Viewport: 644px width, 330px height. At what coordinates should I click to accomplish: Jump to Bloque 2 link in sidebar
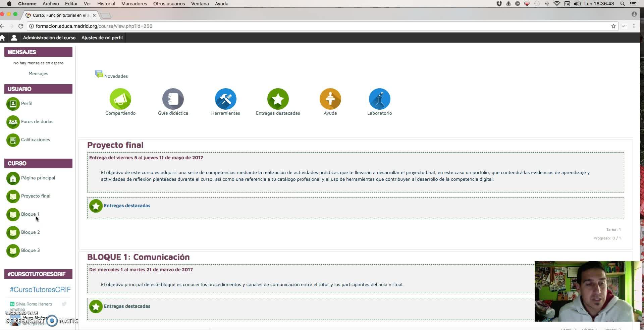pos(31,232)
